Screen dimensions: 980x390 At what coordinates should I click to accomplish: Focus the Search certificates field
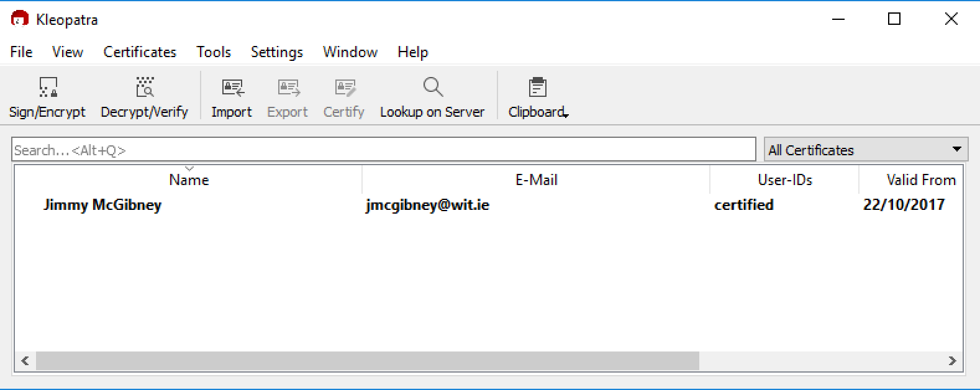(x=384, y=150)
